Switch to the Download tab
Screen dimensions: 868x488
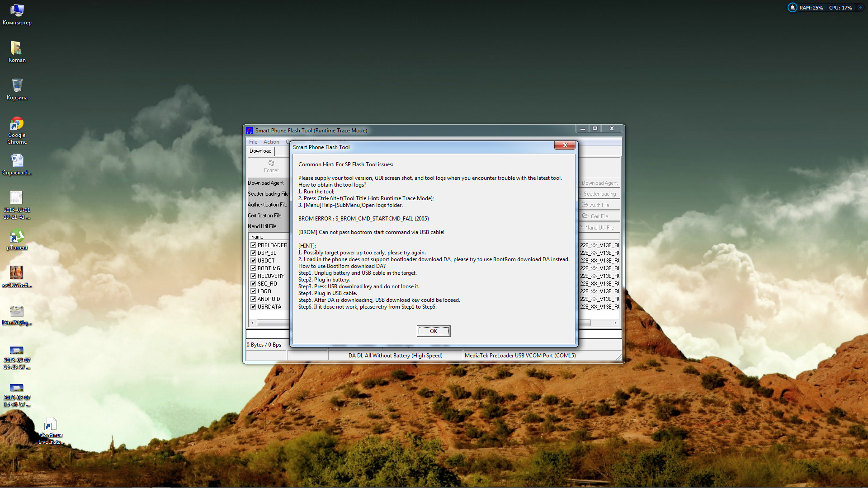coord(260,151)
